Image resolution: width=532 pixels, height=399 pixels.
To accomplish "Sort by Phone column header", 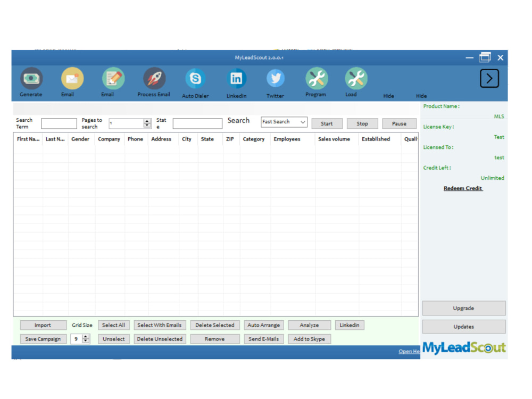I will 135,139.
